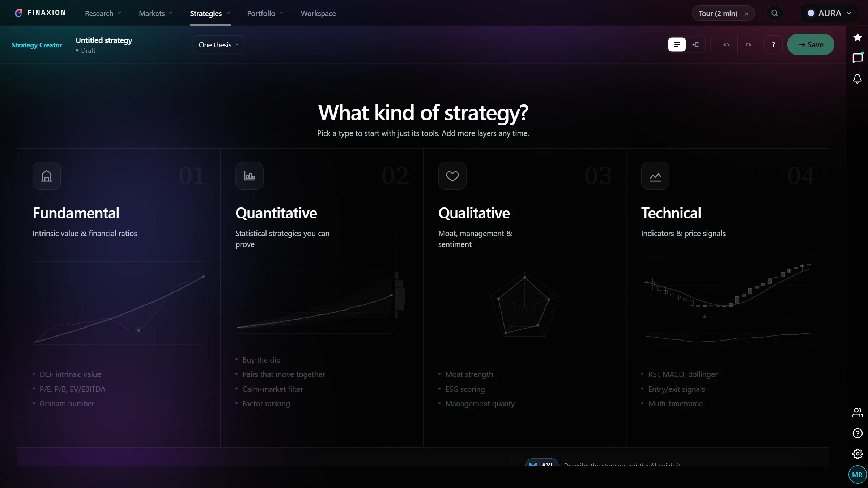The image size is (868, 488).
Task: Choose the Qualitative strategy heading
Action: (474, 213)
